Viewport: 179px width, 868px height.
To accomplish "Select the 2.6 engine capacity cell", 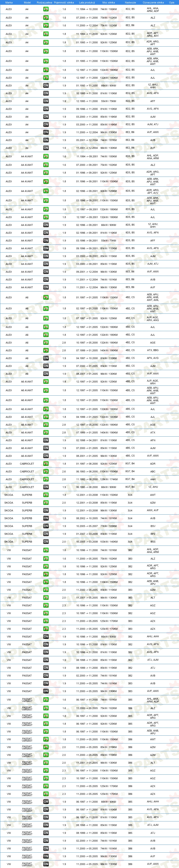I will pyautogui.click(x=64, y=471).
